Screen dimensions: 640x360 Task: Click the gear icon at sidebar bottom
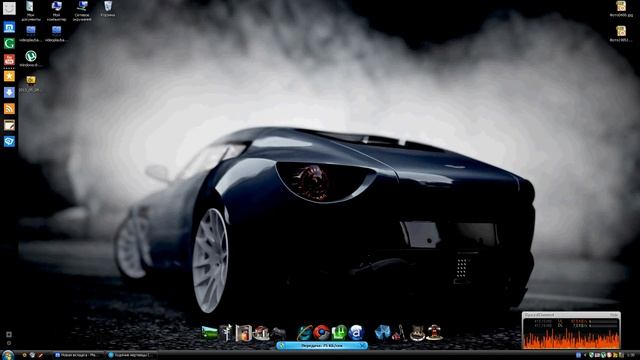9,343
